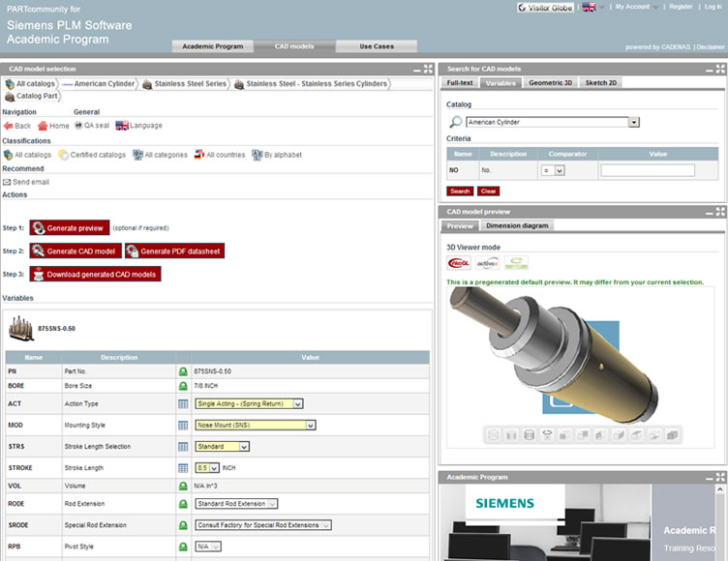
Task: Open the Catalog combo box arrow
Action: point(634,122)
